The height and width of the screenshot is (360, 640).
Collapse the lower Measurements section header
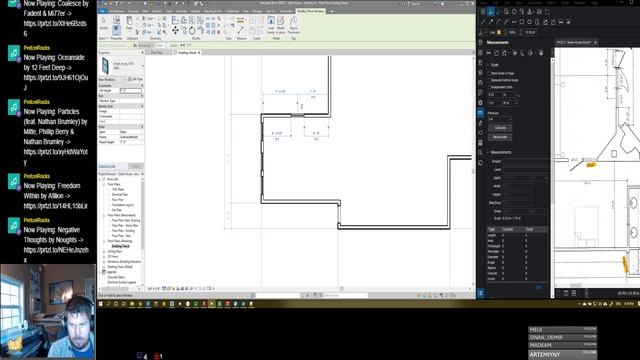coord(488,153)
